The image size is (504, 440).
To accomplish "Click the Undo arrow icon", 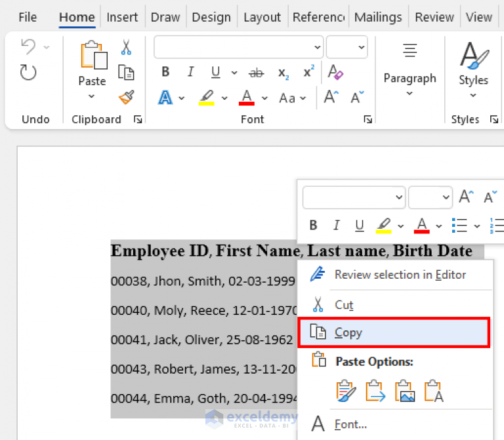I will click(28, 47).
